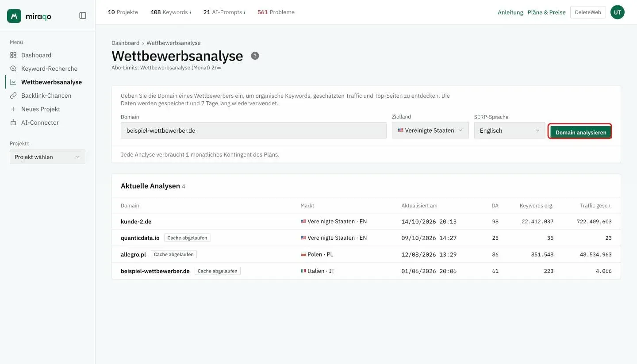Viewport: 637px width, 364px height.
Task: Open the help question mark beside the title
Action: coord(255,56)
